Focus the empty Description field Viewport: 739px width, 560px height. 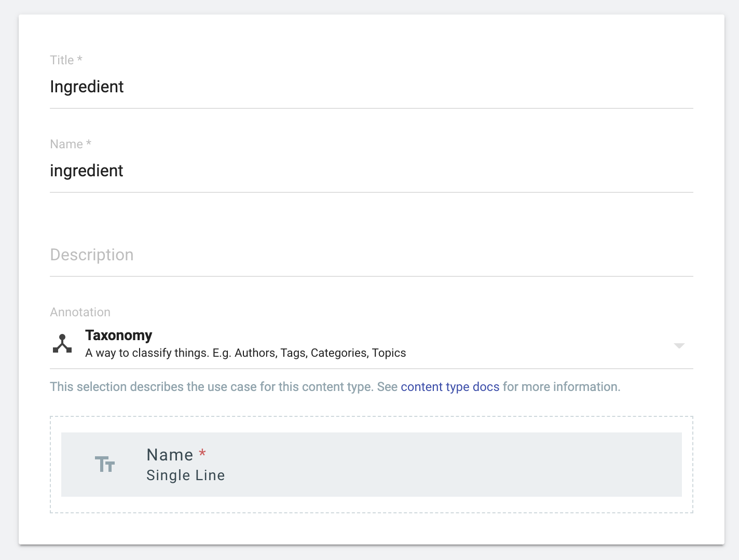point(372,255)
